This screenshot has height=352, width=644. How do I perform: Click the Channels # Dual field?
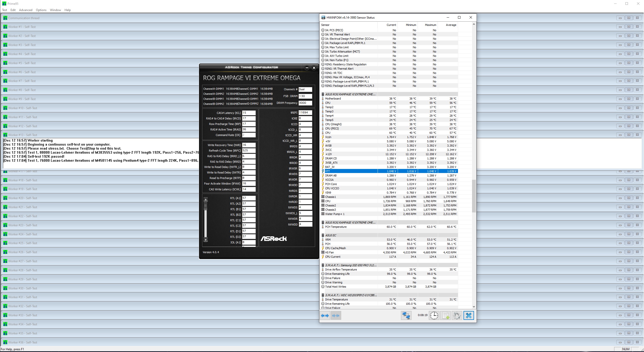coord(305,89)
